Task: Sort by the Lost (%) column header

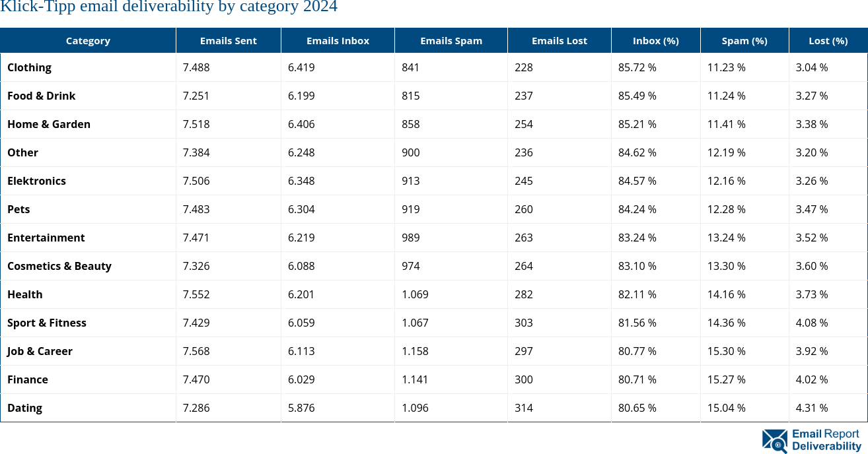Action: [x=828, y=40]
